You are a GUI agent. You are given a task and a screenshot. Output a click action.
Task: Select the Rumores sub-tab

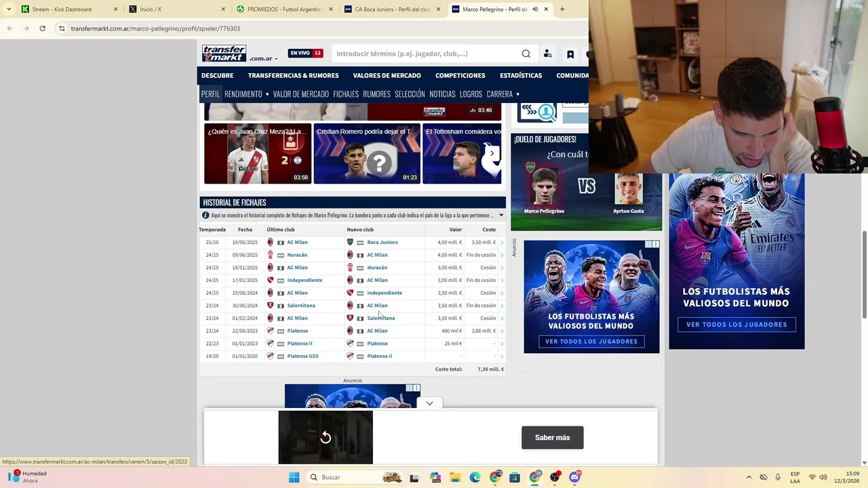376,94
